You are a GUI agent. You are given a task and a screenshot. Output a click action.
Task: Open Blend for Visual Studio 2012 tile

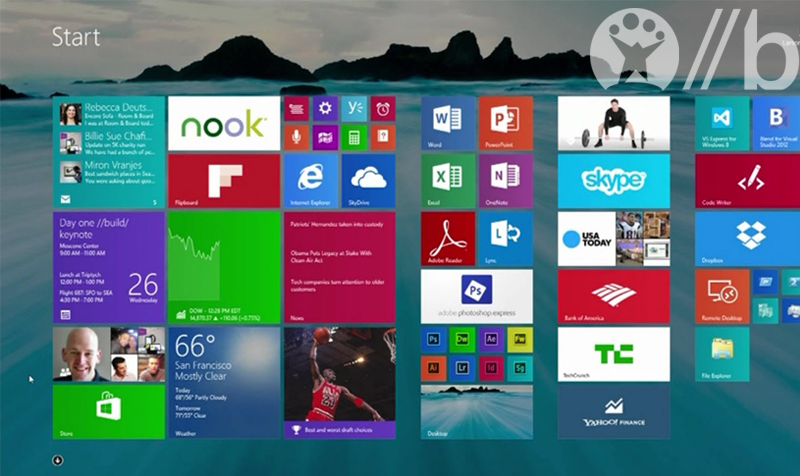tap(776, 123)
